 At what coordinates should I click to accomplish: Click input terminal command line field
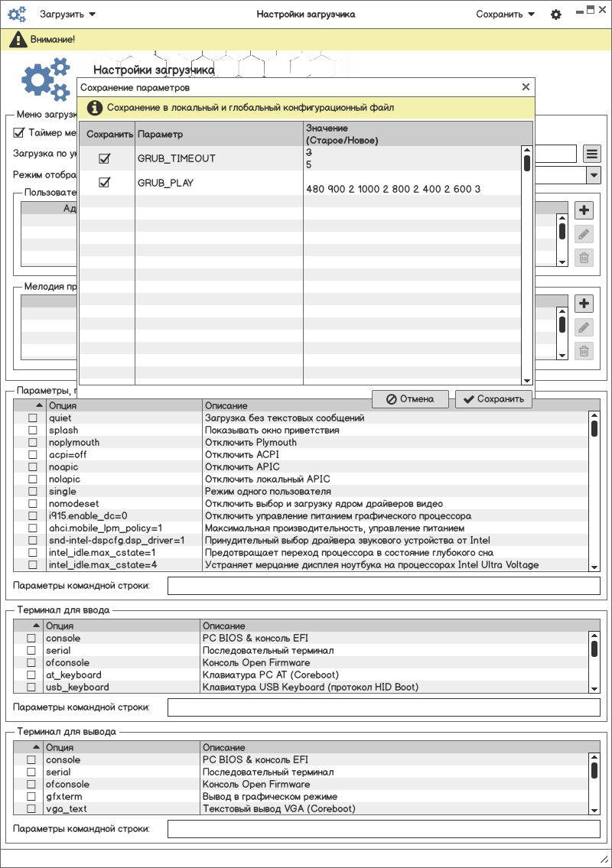384,707
